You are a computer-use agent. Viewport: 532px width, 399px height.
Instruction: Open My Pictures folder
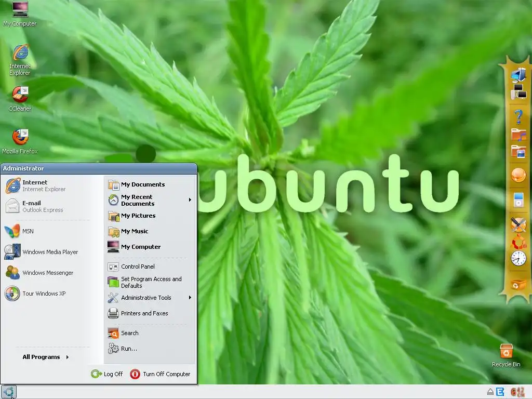[x=150, y=216]
